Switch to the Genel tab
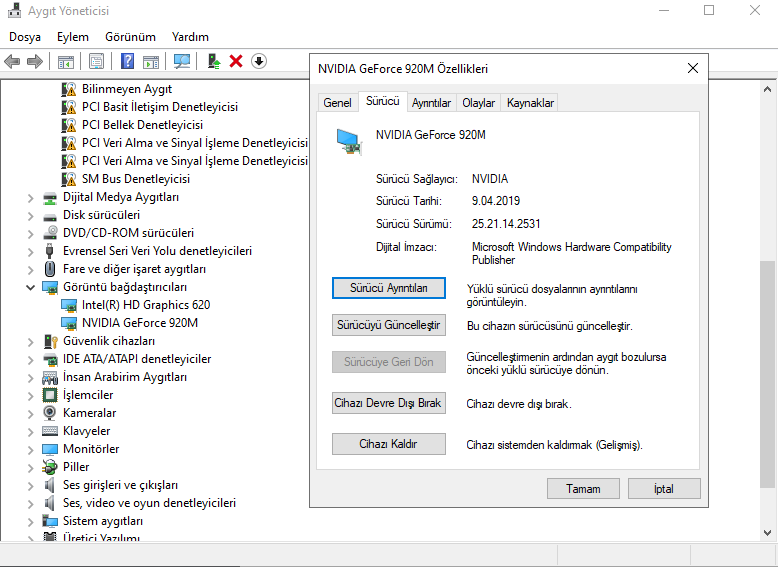The width and height of the screenshot is (778, 567). pos(337,103)
